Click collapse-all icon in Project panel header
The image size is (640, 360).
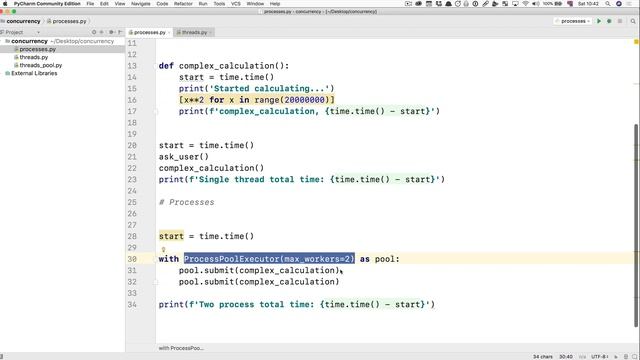click(x=102, y=32)
